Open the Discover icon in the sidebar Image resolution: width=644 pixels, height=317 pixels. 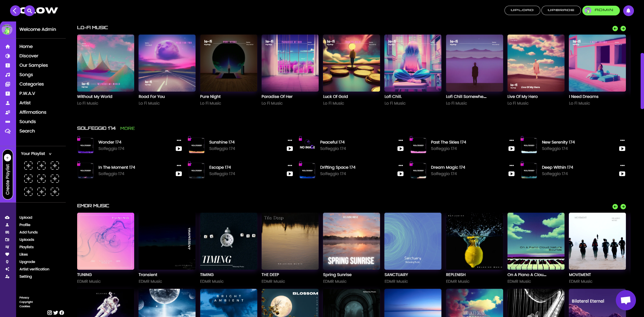[x=8, y=56]
